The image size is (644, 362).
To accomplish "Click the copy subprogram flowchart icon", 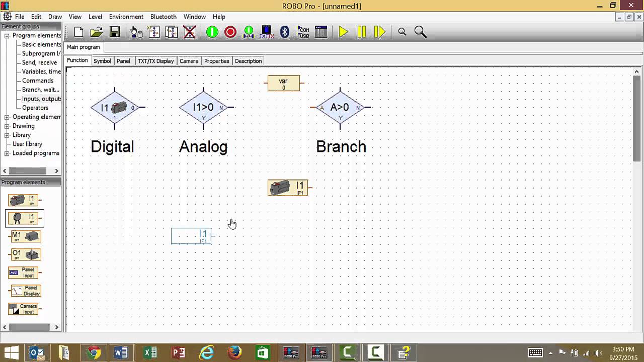I will coord(172,32).
